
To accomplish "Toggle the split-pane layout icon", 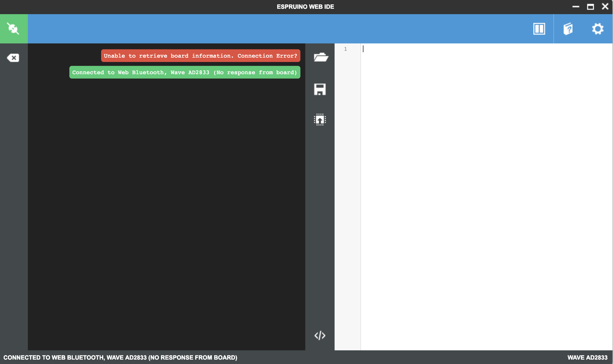I will pos(539,29).
